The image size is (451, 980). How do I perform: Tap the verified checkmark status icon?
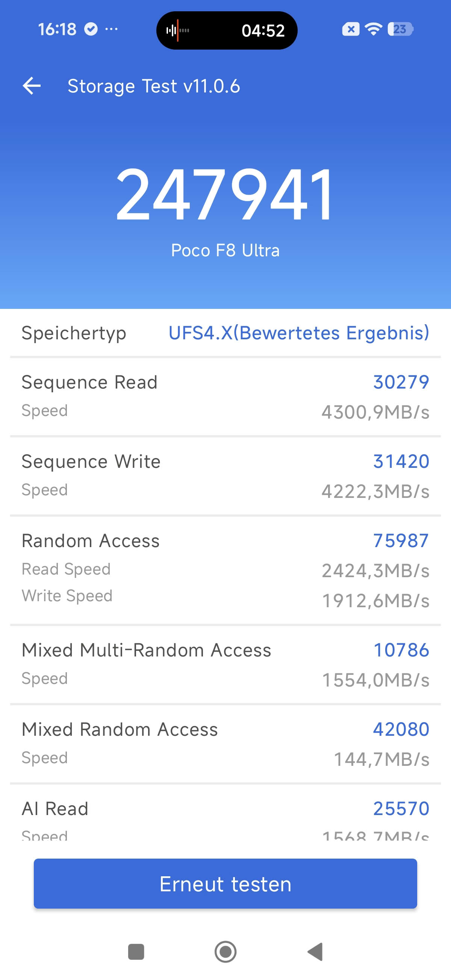[91, 29]
